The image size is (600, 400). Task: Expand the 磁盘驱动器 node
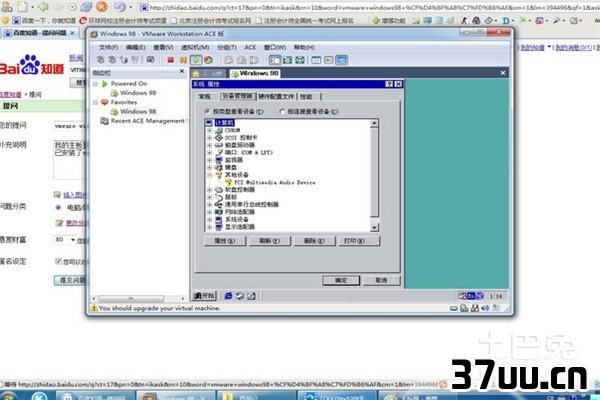click(209, 145)
